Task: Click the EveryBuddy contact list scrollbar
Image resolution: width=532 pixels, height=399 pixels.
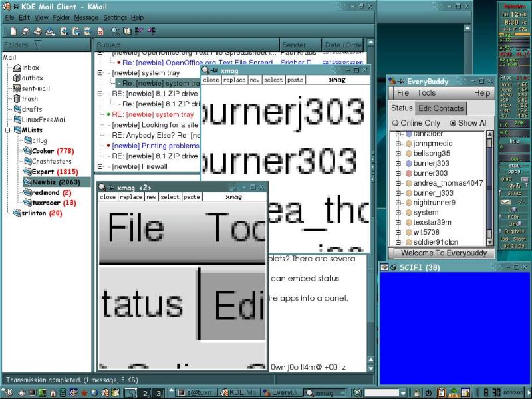Action: [489, 188]
